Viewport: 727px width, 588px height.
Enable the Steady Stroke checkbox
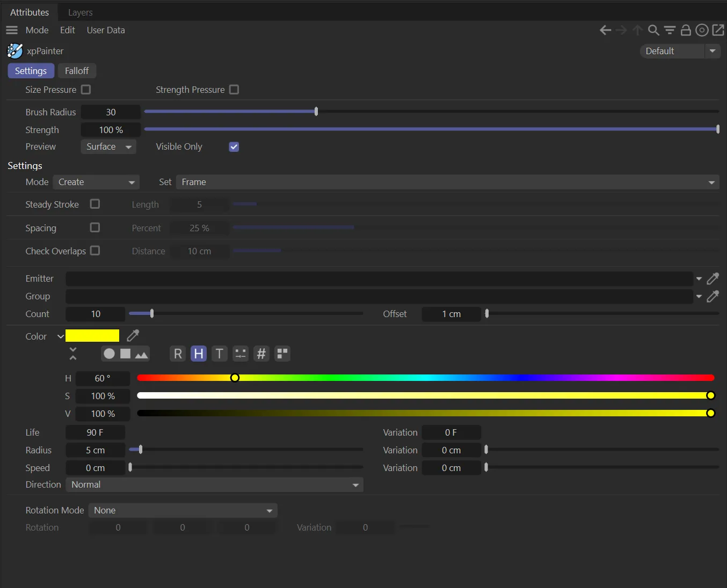[x=95, y=204]
